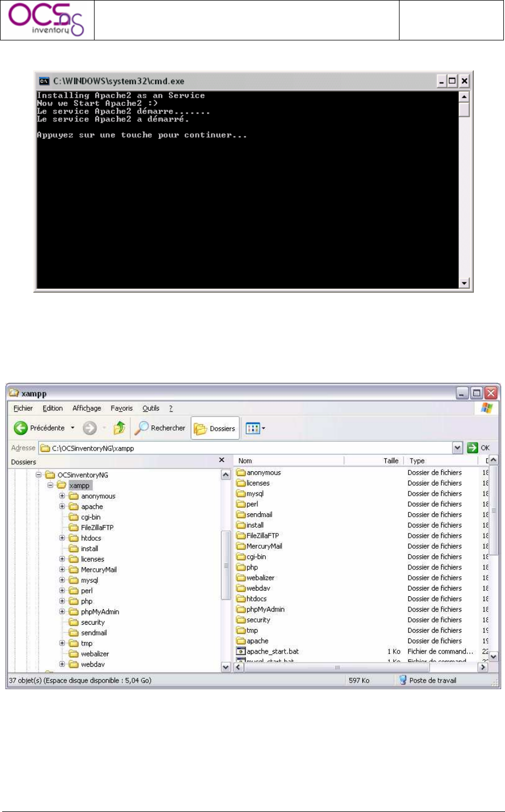Screen dimensions: 505x812
Task: Click the apache folder icon in file list
Action: [x=240, y=641]
